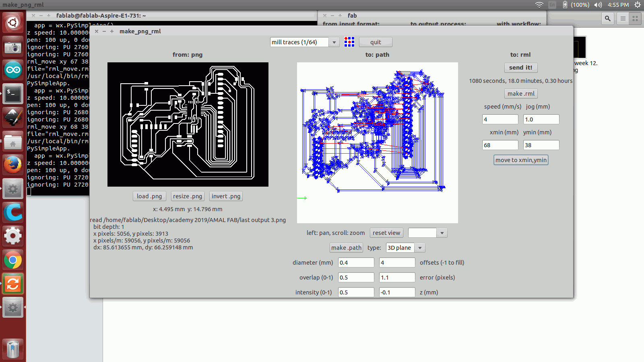Launch Google Chrome from the dock
644x362 pixels.
pos(13,260)
